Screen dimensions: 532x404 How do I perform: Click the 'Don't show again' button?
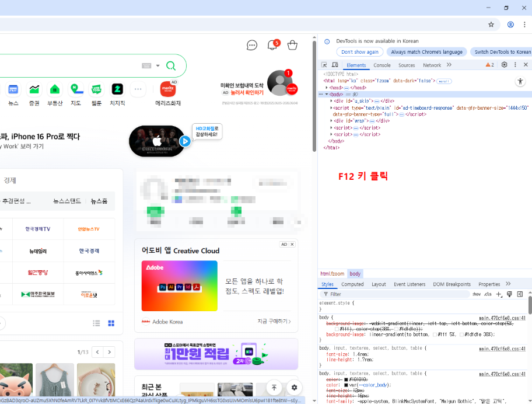[x=360, y=52]
